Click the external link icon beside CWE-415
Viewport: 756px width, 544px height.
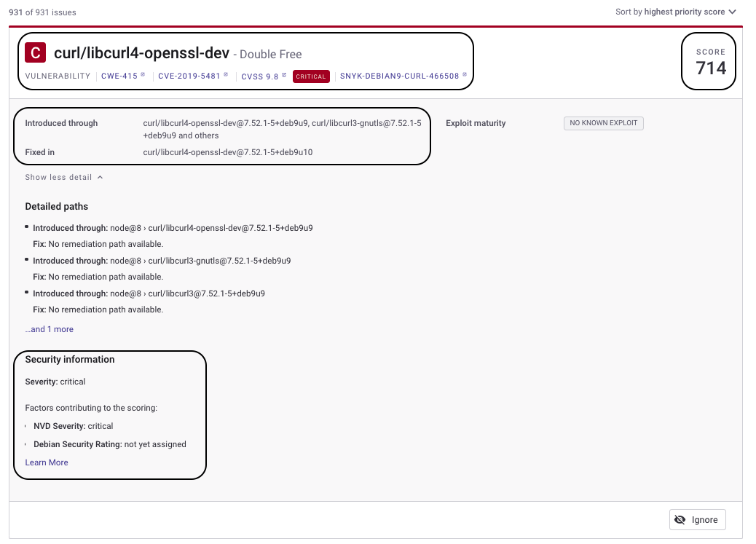[143, 75]
